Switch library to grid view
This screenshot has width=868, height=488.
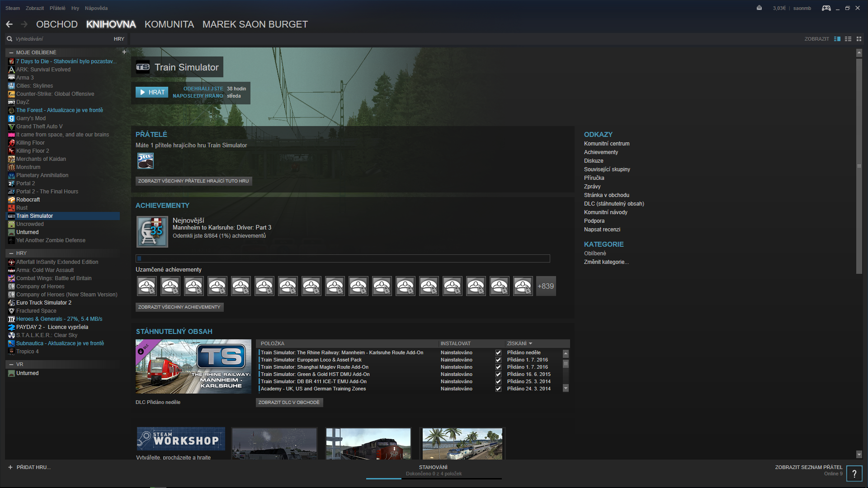tap(859, 39)
